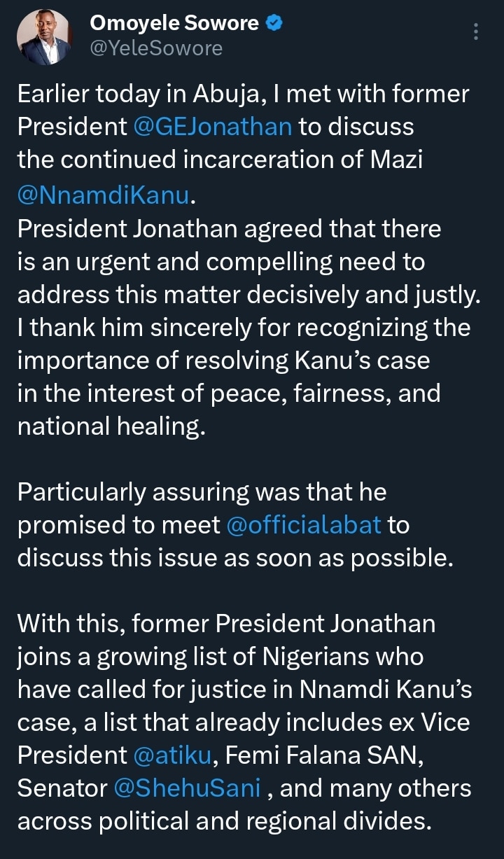Open the @GEJonathan mention
The image size is (504, 859).
[x=213, y=127]
